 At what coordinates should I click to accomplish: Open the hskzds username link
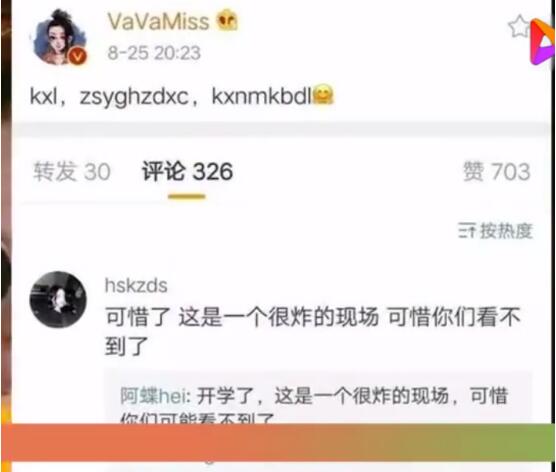click(x=136, y=285)
